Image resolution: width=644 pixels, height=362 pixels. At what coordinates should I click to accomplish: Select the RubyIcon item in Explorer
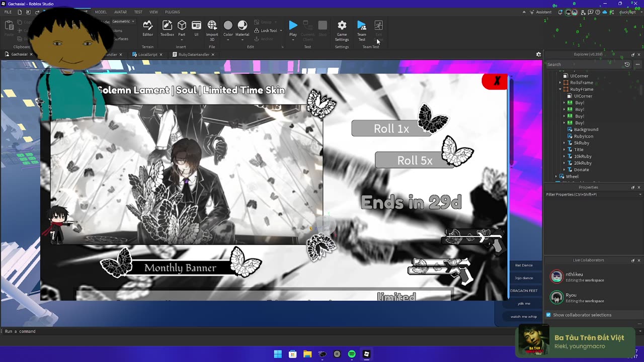[583, 136]
